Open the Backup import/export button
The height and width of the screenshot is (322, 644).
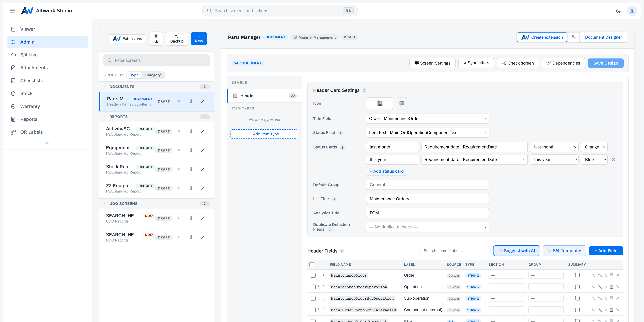[x=177, y=38]
